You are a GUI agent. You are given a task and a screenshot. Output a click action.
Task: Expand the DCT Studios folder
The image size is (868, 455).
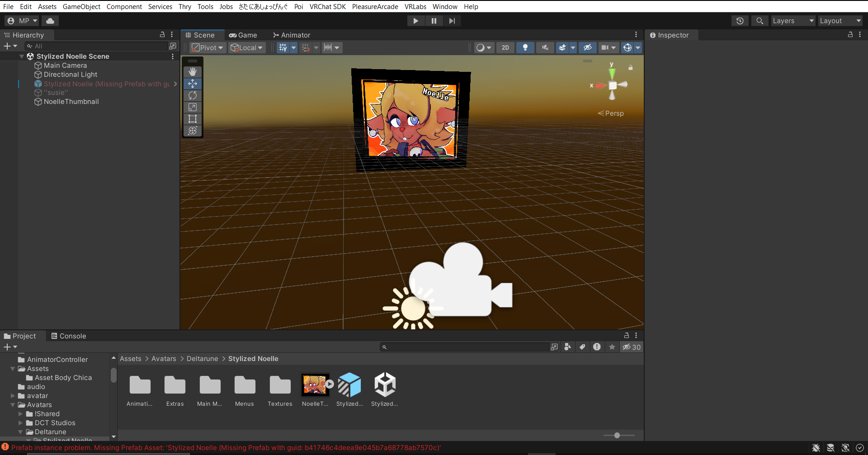[20, 423]
